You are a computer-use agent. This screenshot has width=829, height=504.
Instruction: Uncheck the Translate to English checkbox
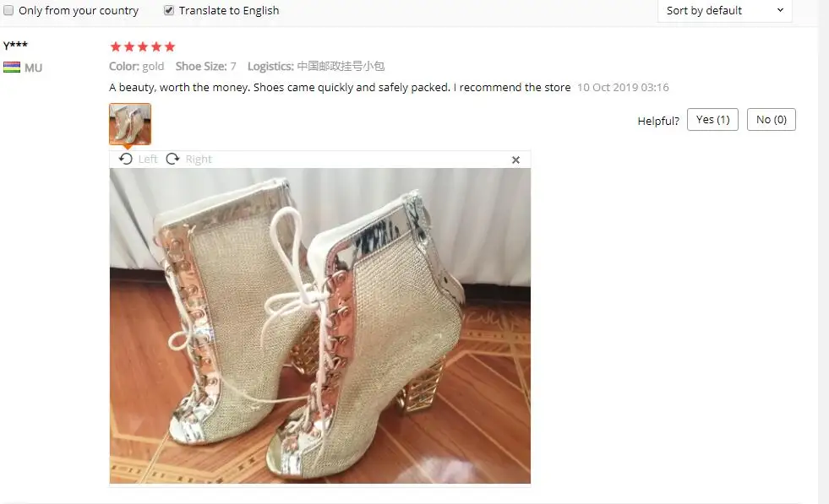(169, 10)
